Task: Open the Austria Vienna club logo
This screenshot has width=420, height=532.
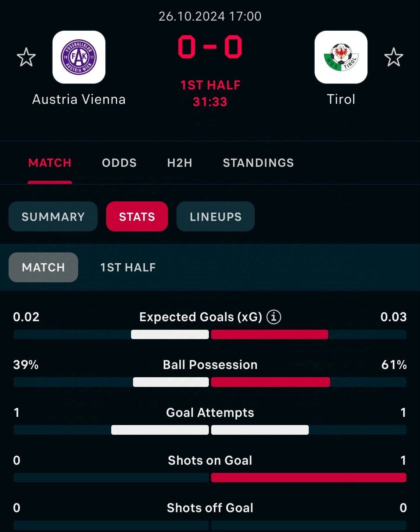Action: (x=79, y=57)
